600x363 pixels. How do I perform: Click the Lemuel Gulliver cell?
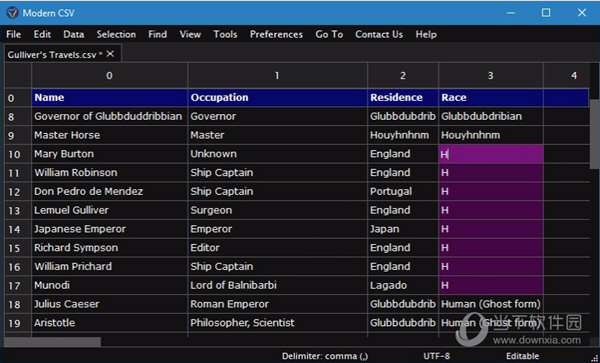(x=109, y=210)
